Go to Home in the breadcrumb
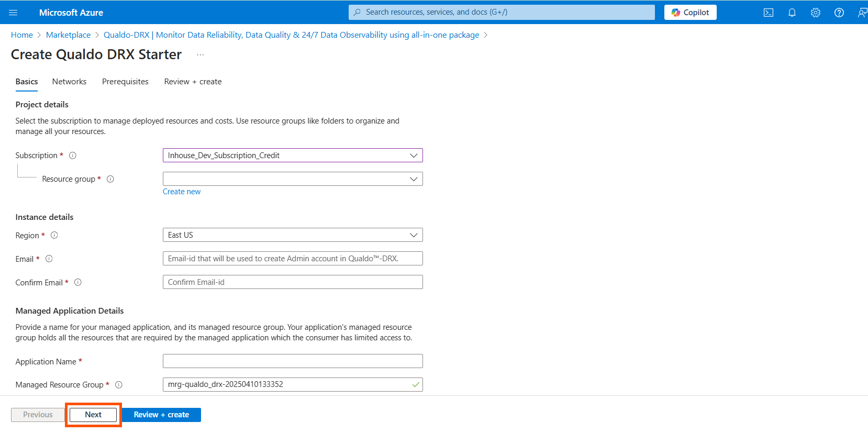The height and width of the screenshot is (433, 868). pos(22,35)
